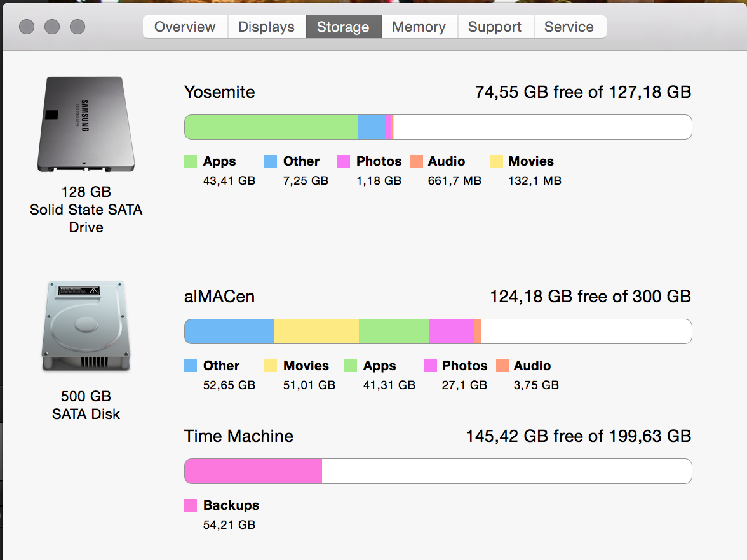Click the '41,31 GB' Apps value
The width and height of the screenshot is (747, 560).
(x=389, y=385)
